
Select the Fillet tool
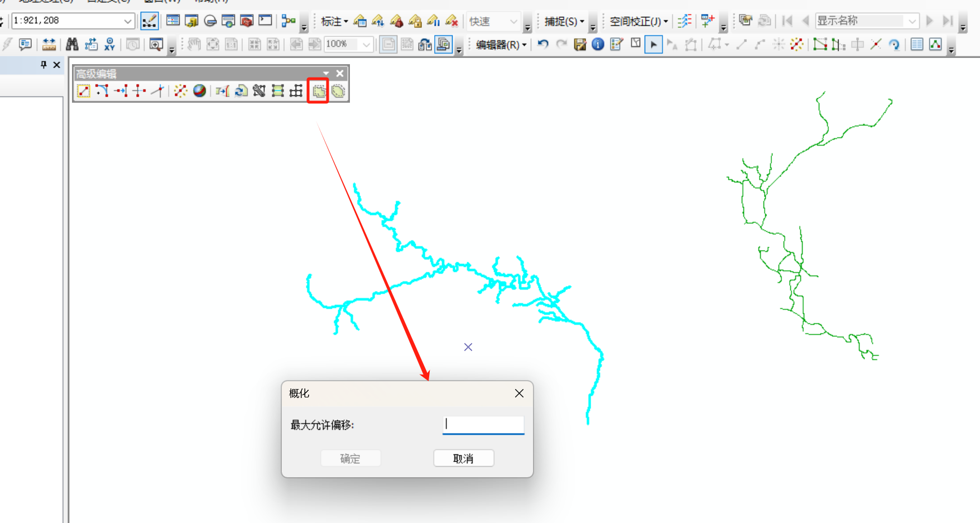tap(102, 91)
